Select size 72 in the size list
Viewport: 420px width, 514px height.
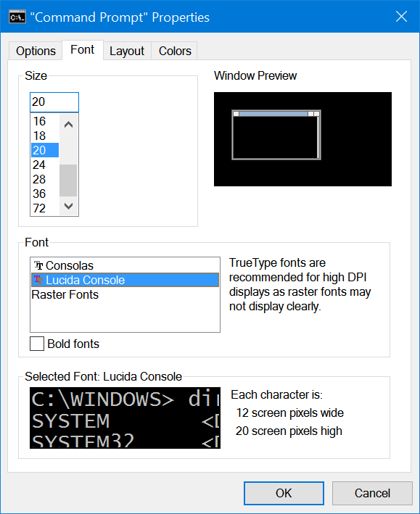(x=45, y=208)
